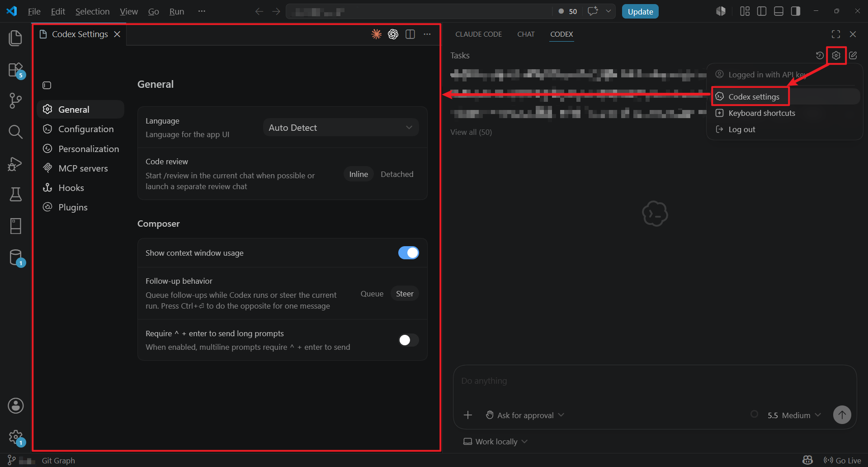Open Codex task history
The height and width of the screenshot is (467, 868).
820,55
